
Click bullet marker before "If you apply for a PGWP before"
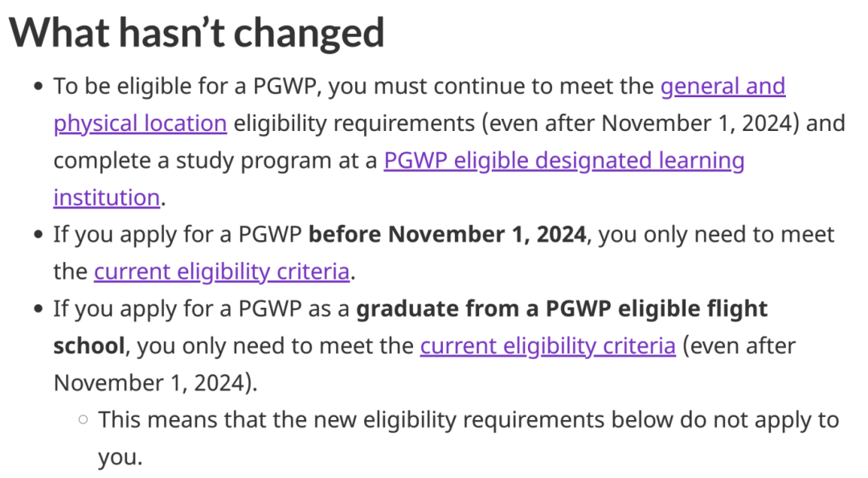point(39,235)
